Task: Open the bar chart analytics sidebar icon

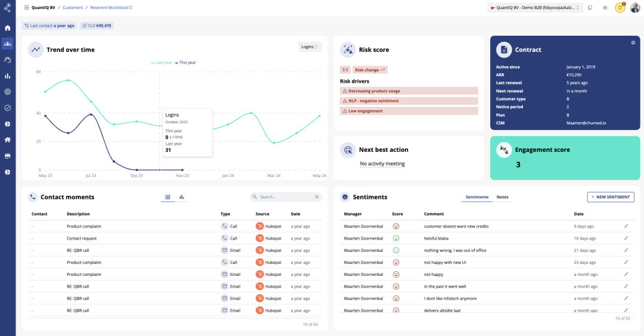Action: pos(7,76)
